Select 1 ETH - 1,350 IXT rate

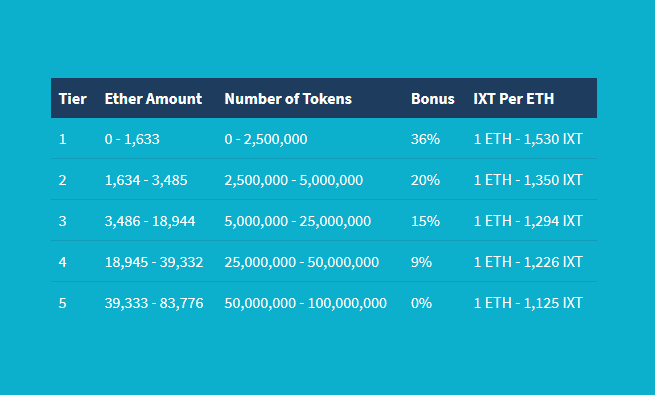tap(528, 180)
